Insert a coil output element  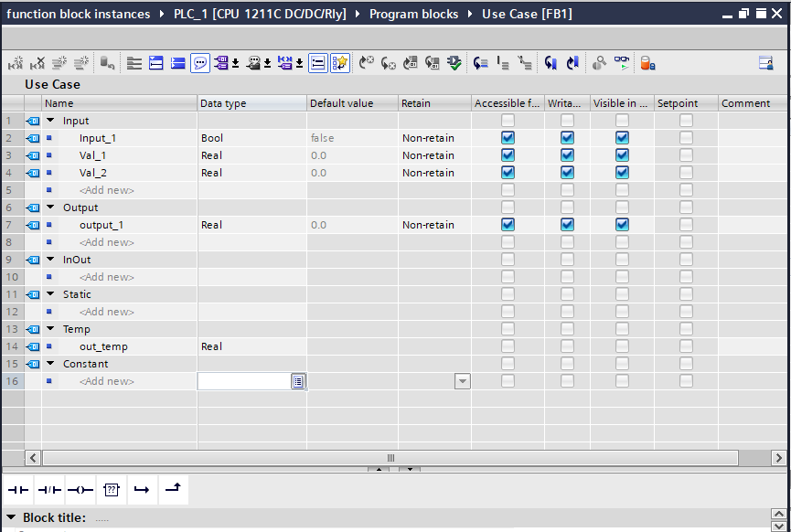(80, 490)
